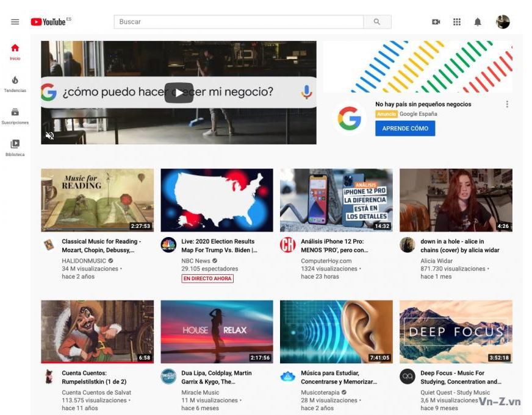Click the NBC News channel name
This screenshot has width=532, height=415.
[196, 261]
